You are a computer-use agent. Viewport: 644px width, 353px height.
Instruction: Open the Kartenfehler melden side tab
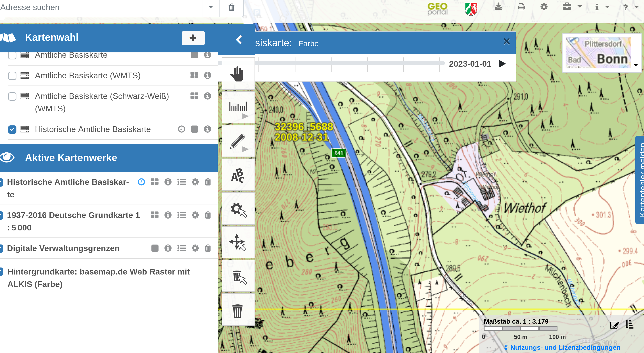click(x=640, y=180)
